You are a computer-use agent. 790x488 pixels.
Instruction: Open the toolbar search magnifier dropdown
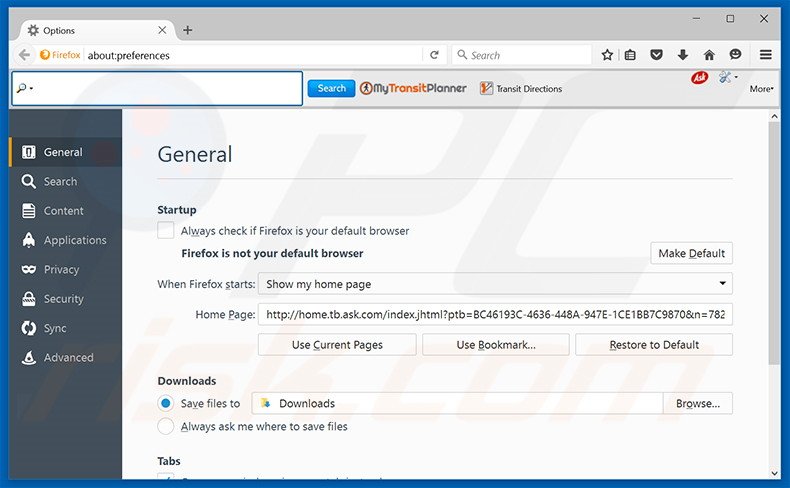point(24,88)
